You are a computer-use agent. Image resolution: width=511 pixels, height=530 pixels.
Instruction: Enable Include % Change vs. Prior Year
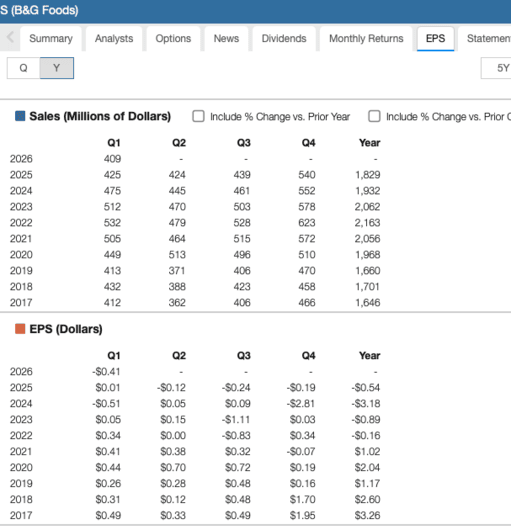(198, 116)
